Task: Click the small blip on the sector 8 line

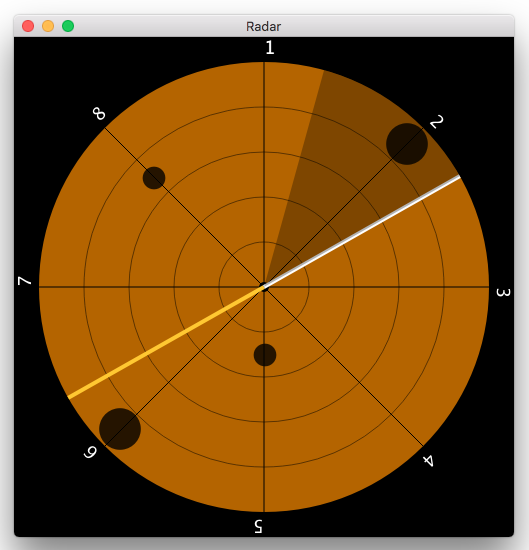Action: click(x=154, y=178)
